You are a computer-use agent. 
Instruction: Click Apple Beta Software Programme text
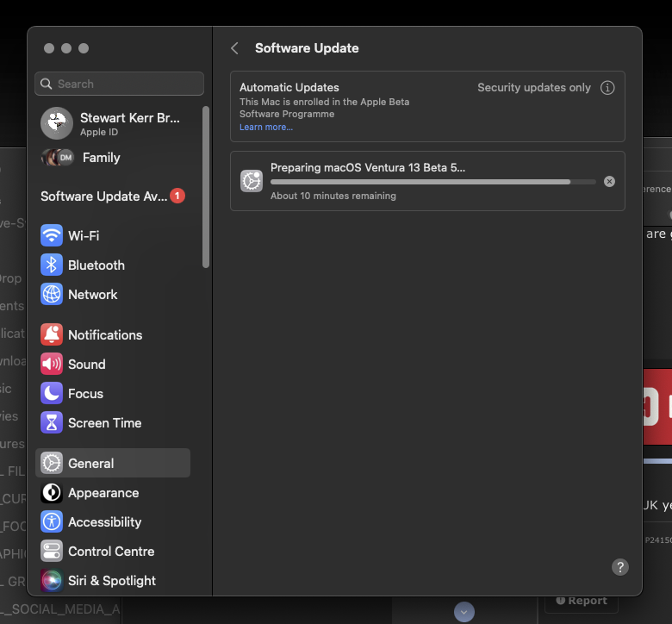click(x=325, y=108)
